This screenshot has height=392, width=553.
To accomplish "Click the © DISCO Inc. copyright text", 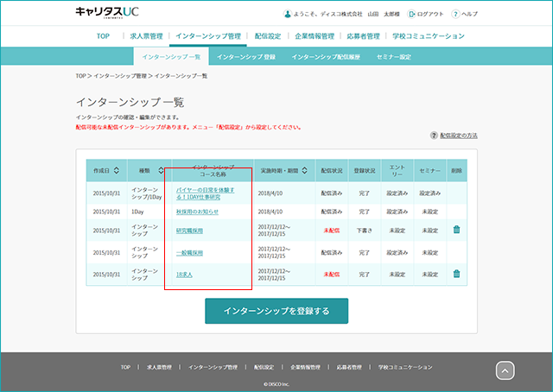I will [x=276, y=384].
